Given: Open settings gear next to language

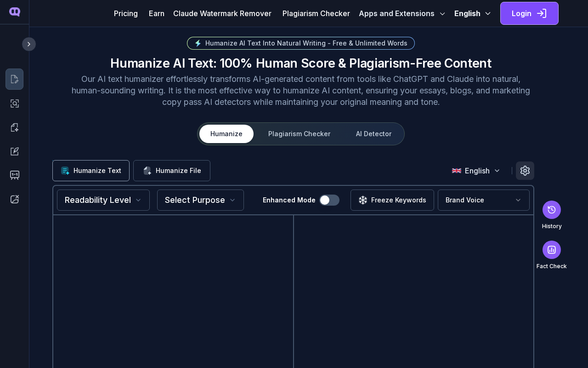Looking at the screenshot, I should click(x=525, y=171).
